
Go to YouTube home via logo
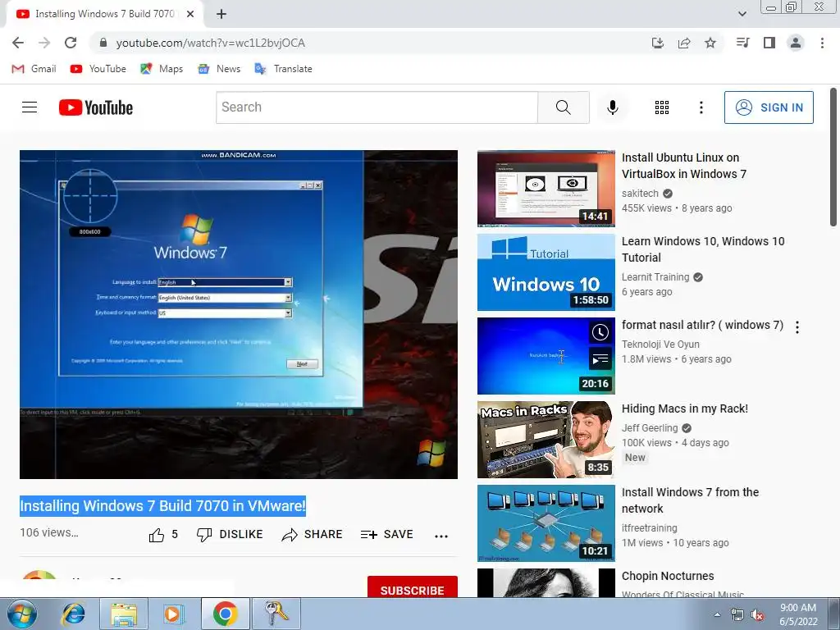(x=96, y=107)
